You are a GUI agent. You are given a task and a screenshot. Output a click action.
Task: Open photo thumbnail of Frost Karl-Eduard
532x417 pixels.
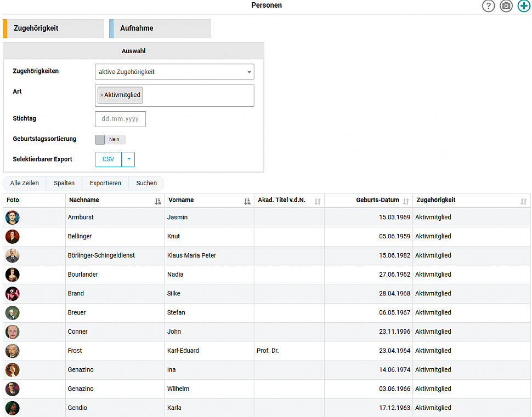pyautogui.click(x=13, y=351)
